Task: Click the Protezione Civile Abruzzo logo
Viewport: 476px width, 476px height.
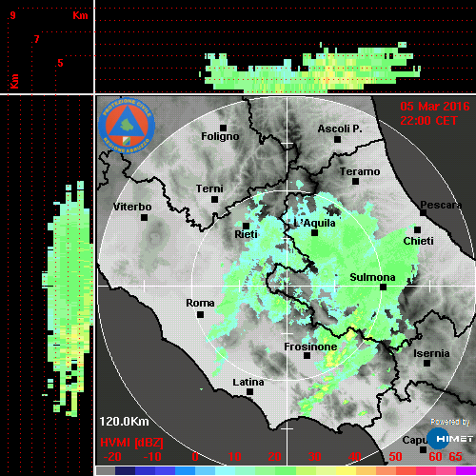Action: pos(127,126)
